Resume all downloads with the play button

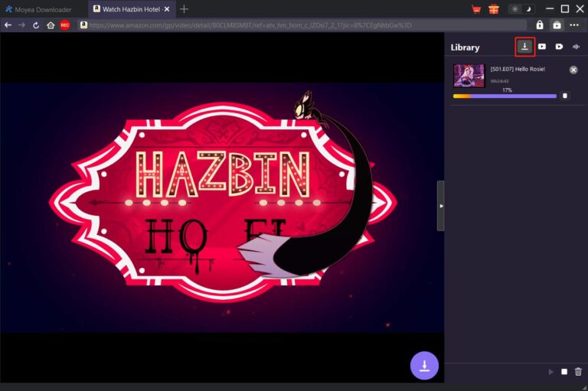tap(550, 372)
